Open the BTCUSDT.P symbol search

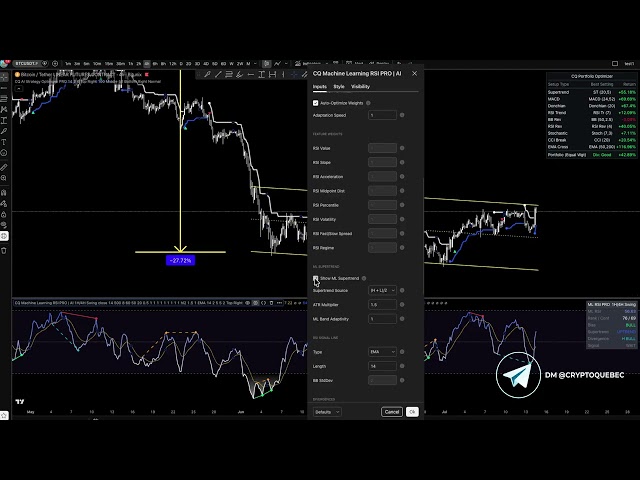(x=27, y=64)
